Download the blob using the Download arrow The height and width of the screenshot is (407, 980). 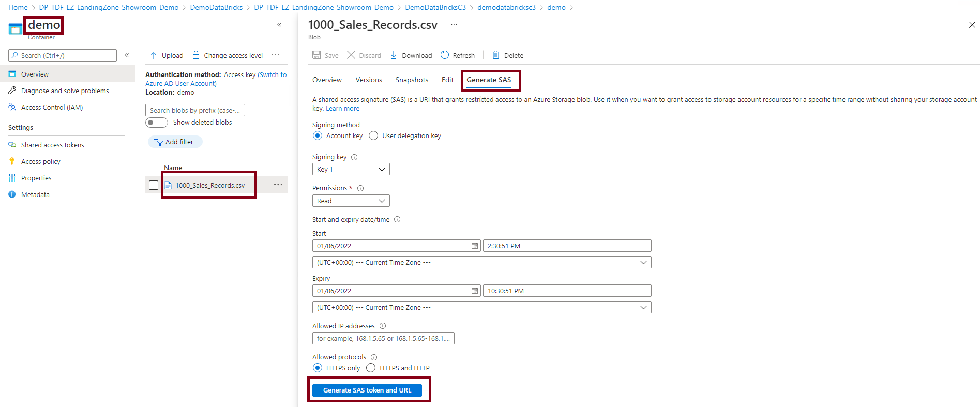[394, 55]
